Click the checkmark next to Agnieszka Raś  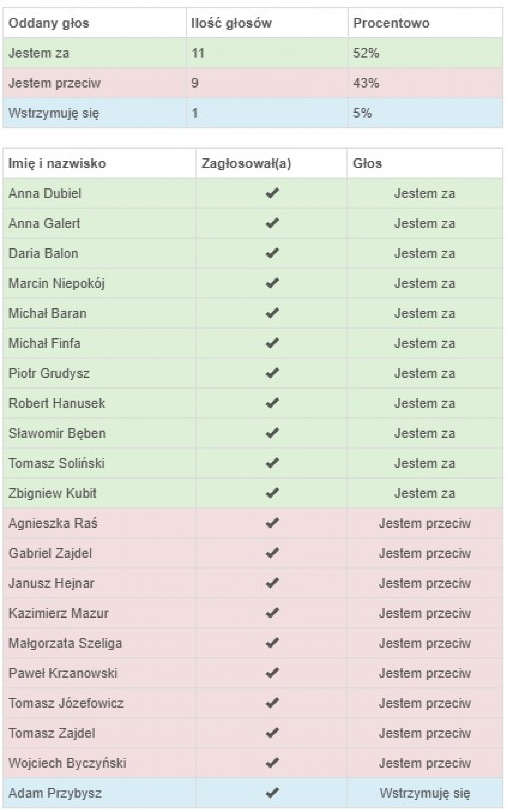[272, 523]
